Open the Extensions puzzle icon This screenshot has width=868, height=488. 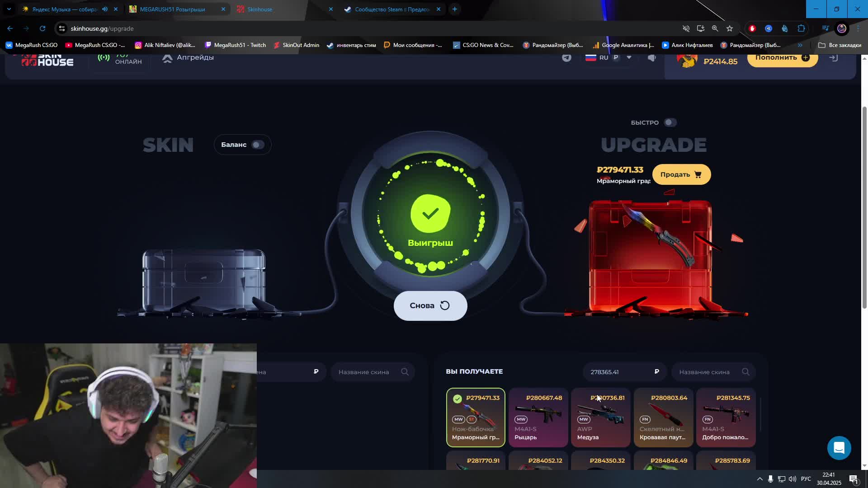pyautogui.click(x=801, y=28)
